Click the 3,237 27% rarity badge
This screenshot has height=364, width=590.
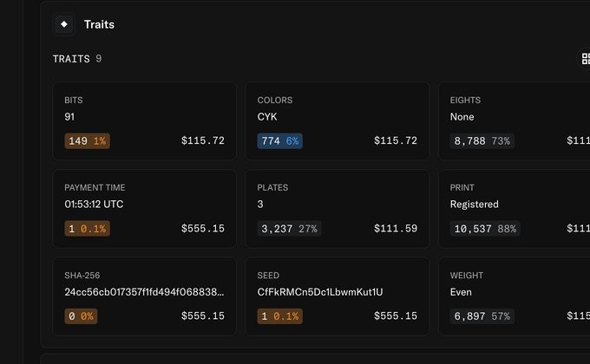[289, 229]
